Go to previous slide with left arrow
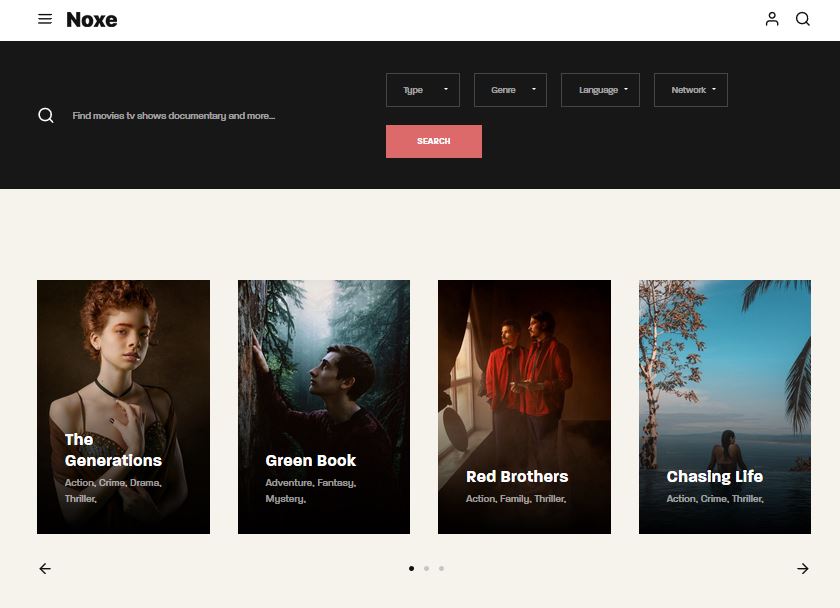The width and height of the screenshot is (840, 608). point(45,569)
